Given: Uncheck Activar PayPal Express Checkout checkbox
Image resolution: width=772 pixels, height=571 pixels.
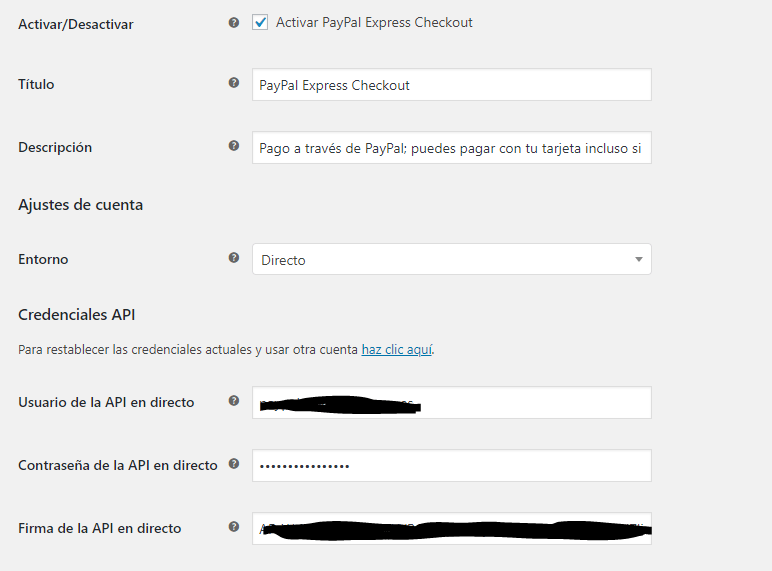Looking at the screenshot, I should (x=260, y=23).
